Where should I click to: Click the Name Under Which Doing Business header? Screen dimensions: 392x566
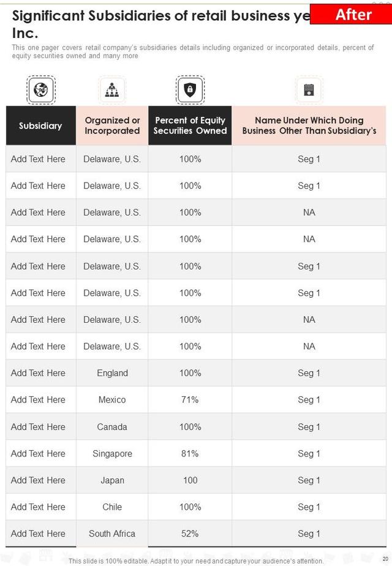click(x=309, y=126)
